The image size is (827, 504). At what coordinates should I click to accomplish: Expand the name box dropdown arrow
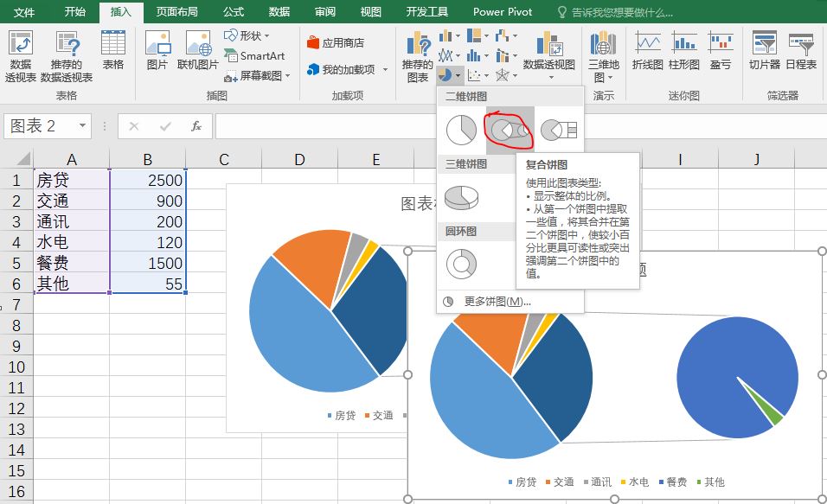click(x=82, y=125)
